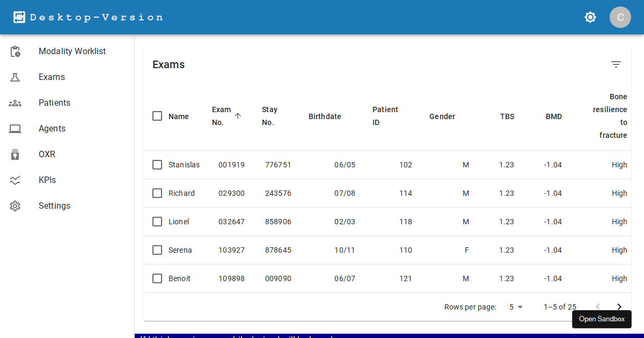Open the brightness theme settings icon
644x338 pixels.
pos(590,17)
